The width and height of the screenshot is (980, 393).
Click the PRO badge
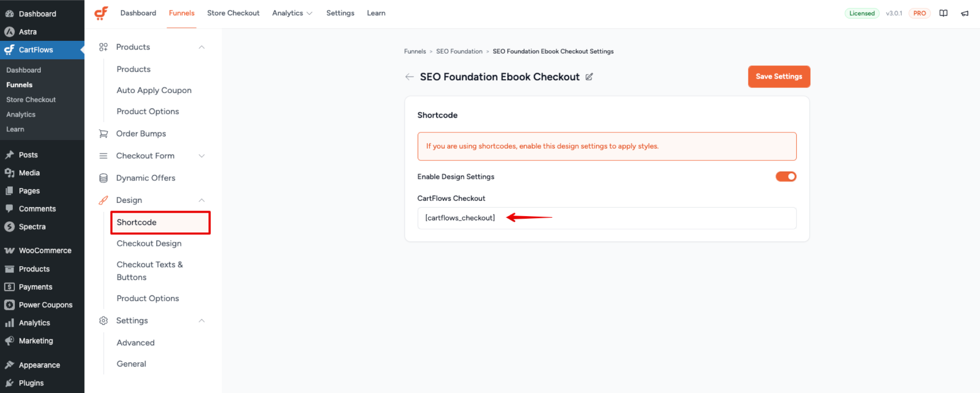coord(919,13)
